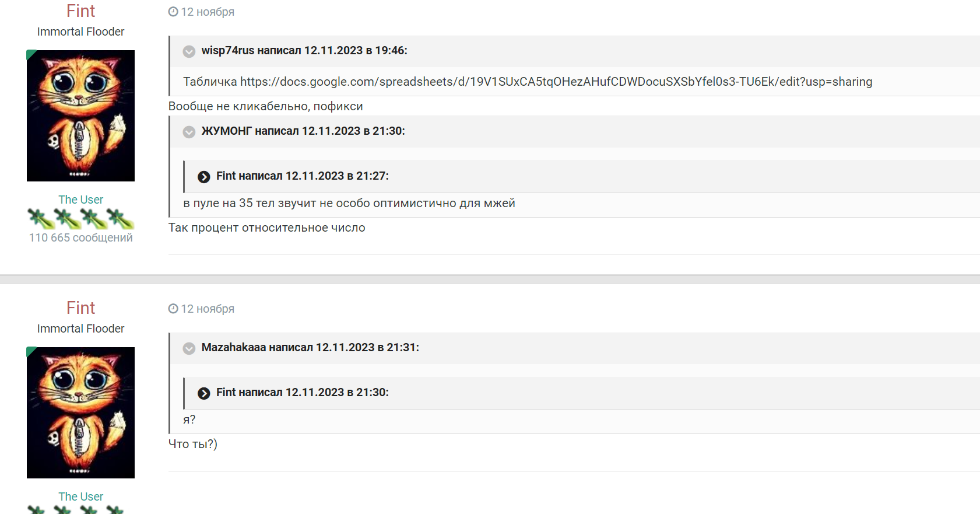
Task: Click Fint's cat avatar in second post
Action: (x=80, y=412)
